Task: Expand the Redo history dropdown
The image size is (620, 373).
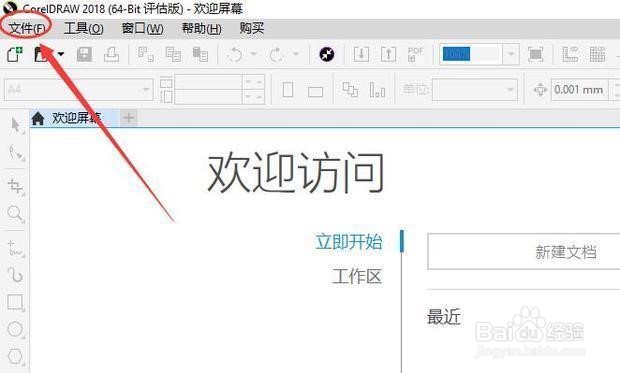Action: coord(296,54)
